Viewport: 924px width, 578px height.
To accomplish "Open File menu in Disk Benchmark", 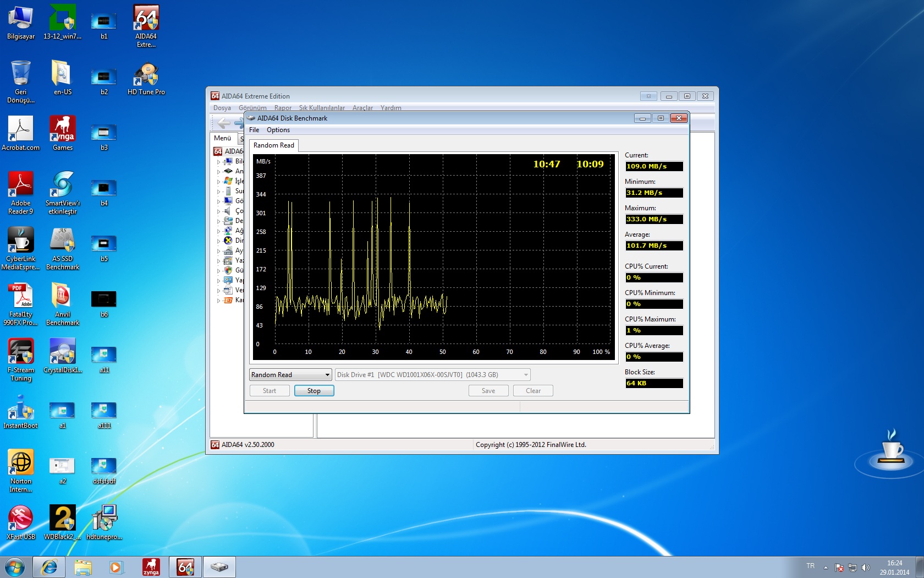I will pyautogui.click(x=254, y=130).
